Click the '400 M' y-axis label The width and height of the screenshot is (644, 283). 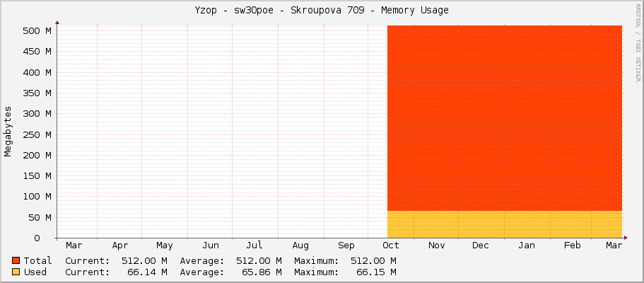37,72
